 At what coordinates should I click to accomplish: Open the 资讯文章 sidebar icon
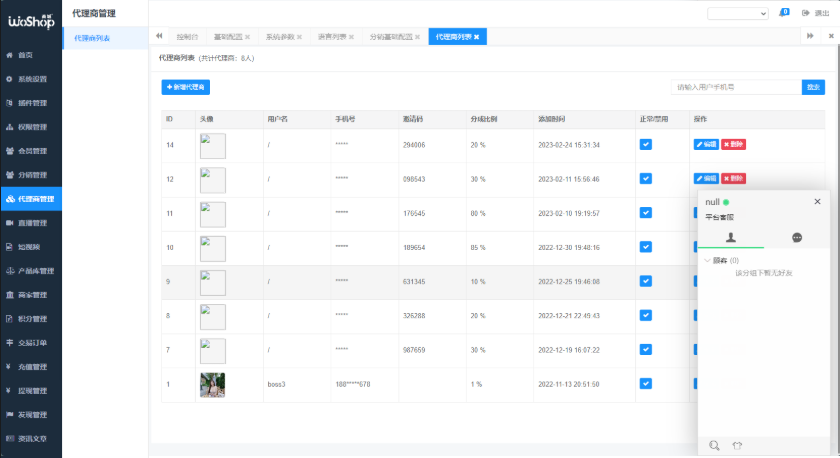pyautogui.click(x=9, y=439)
